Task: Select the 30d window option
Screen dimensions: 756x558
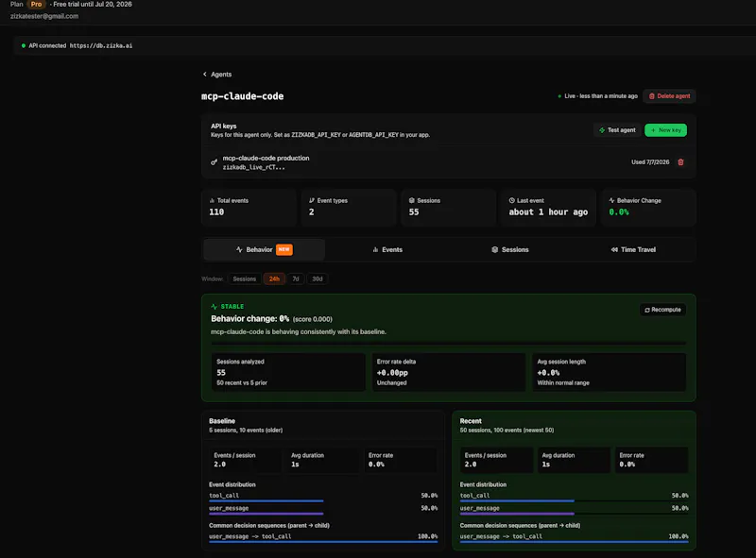Action: pos(318,279)
